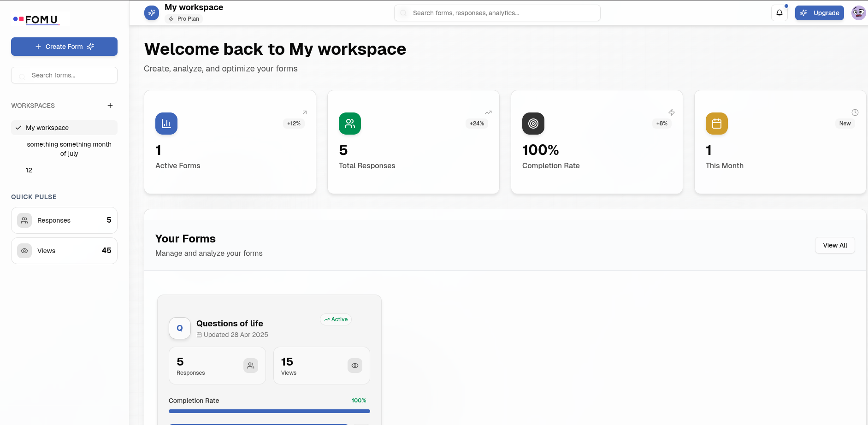Open 'something something month of july' workspace

[69, 149]
